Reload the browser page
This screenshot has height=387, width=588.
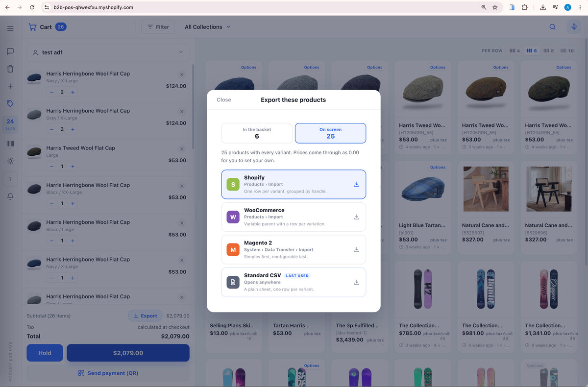click(32, 7)
